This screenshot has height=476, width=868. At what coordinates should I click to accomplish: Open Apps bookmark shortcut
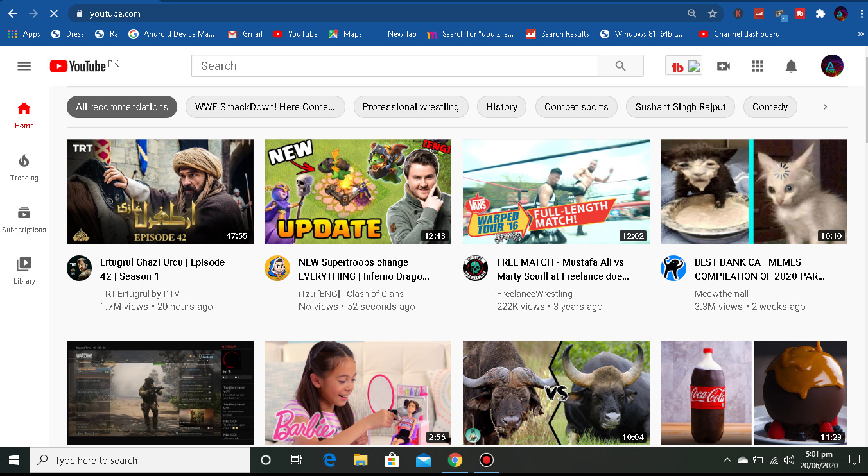pos(24,34)
